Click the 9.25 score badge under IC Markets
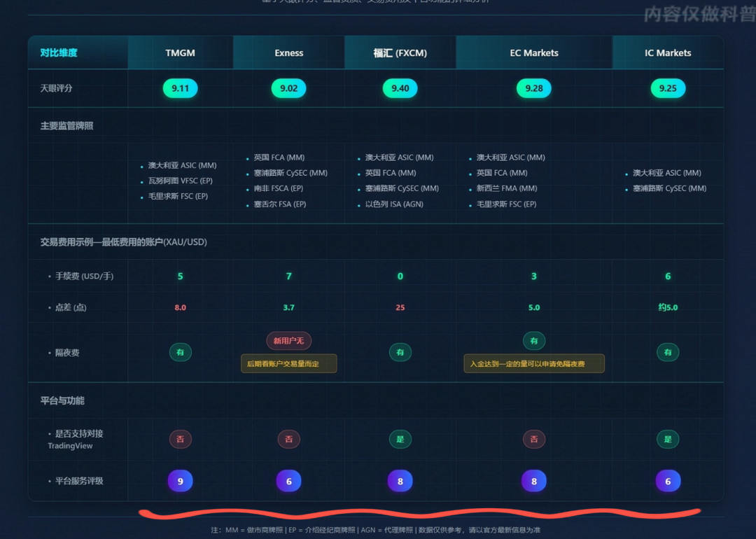The image size is (756, 539). coord(668,89)
